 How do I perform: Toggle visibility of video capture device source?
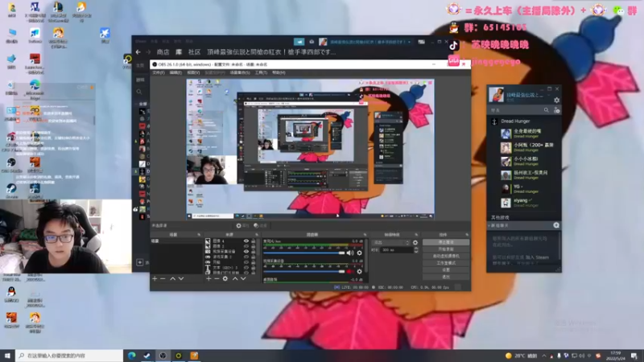point(246,252)
